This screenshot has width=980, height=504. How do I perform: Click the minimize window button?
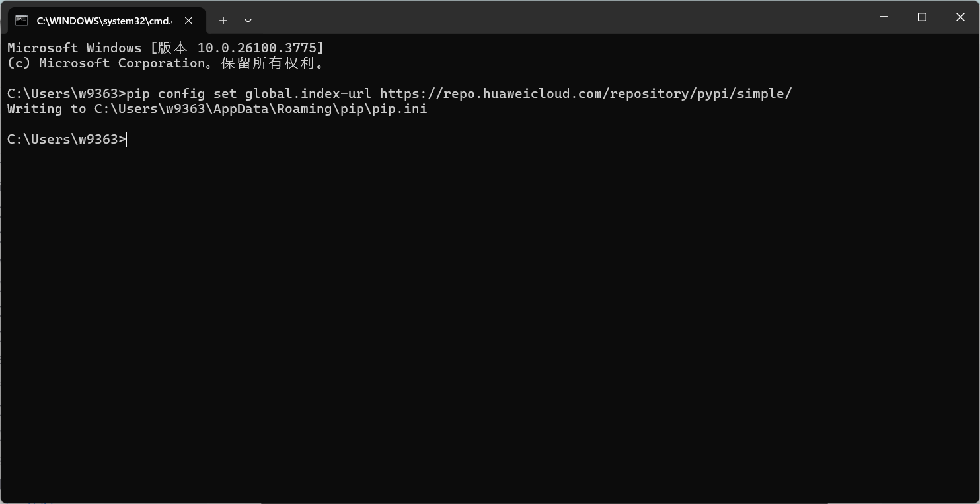pyautogui.click(x=884, y=17)
